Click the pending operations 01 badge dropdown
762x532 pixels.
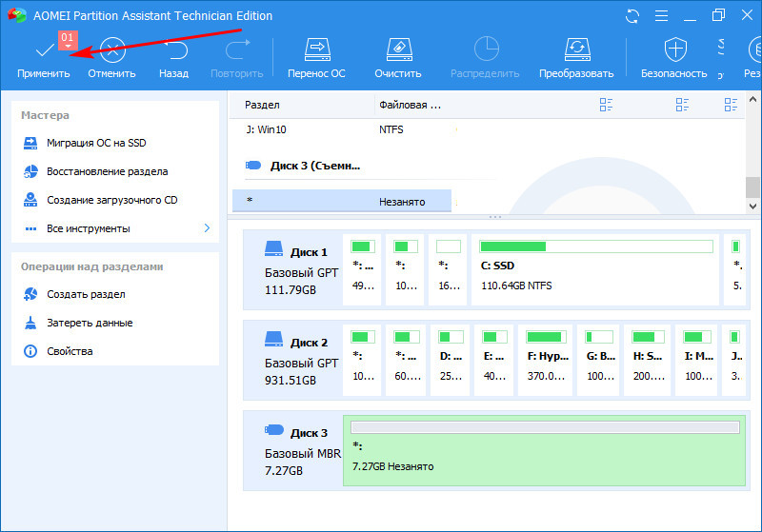68,40
